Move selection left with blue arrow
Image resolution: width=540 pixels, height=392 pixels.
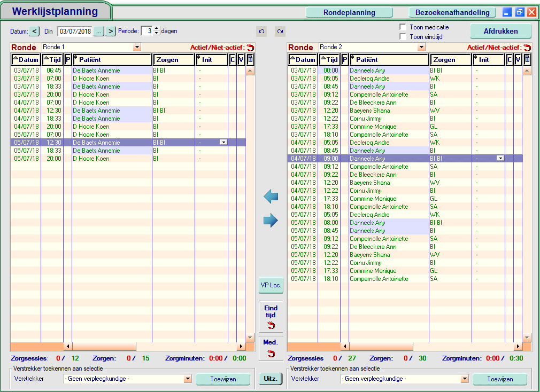click(271, 197)
